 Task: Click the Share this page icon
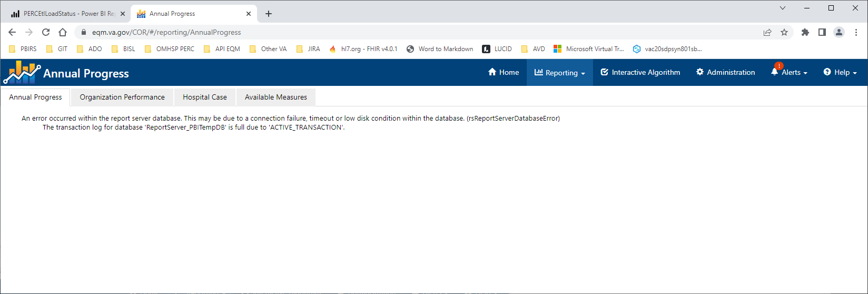(767, 32)
